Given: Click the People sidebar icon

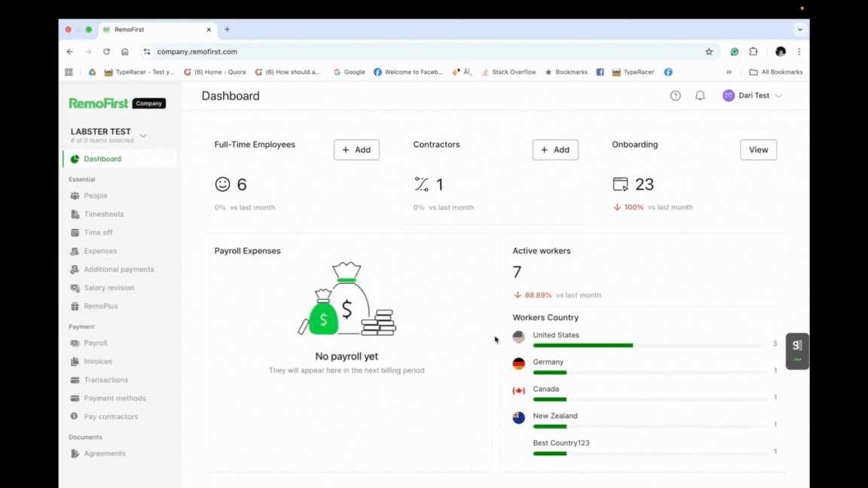Looking at the screenshot, I should click(75, 196).
